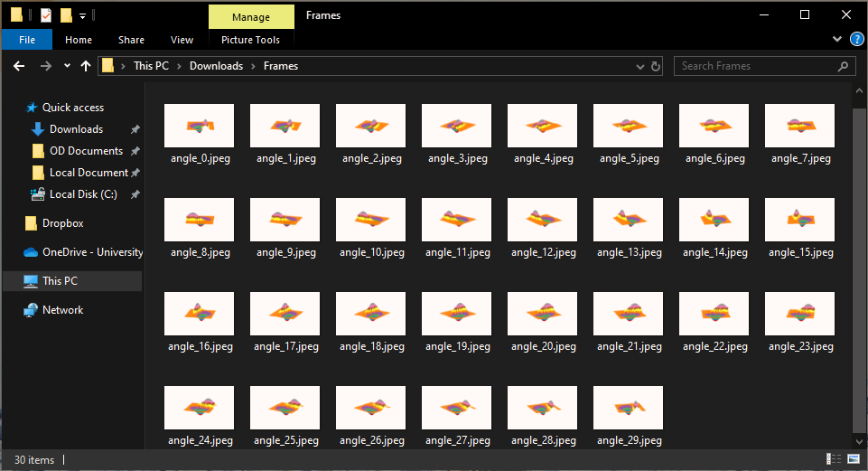Click the pin icon next to Local Disk (C:)

click(135, 194)
